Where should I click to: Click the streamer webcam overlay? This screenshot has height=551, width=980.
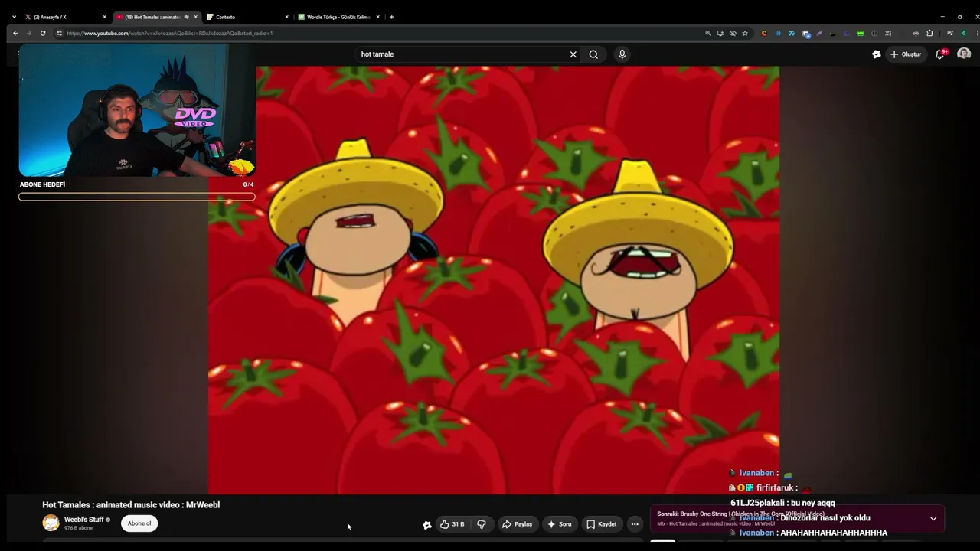tap(137, 110)
